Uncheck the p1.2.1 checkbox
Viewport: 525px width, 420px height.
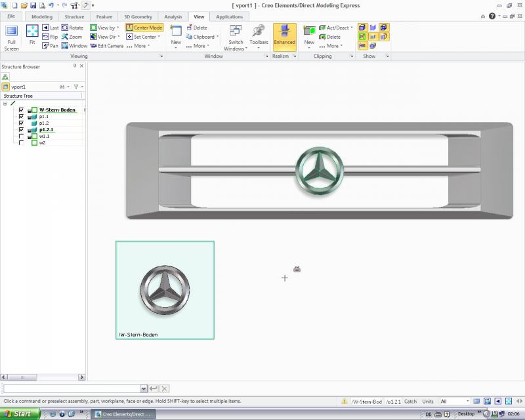click(x=21, y=130)
